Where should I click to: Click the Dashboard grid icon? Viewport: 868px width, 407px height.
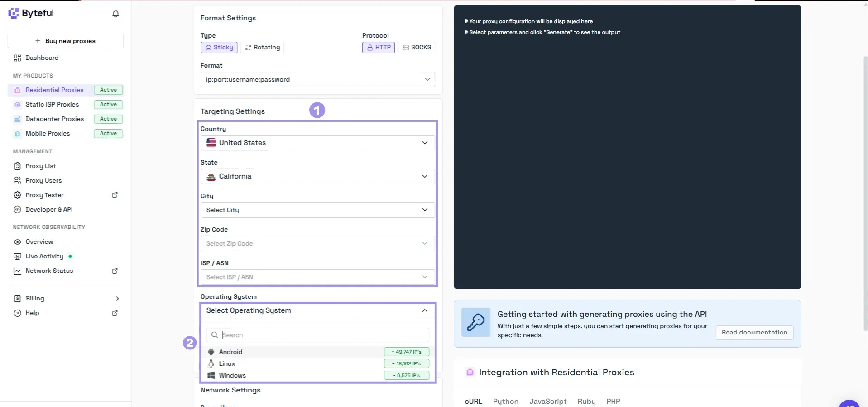[x=17, y=58]
